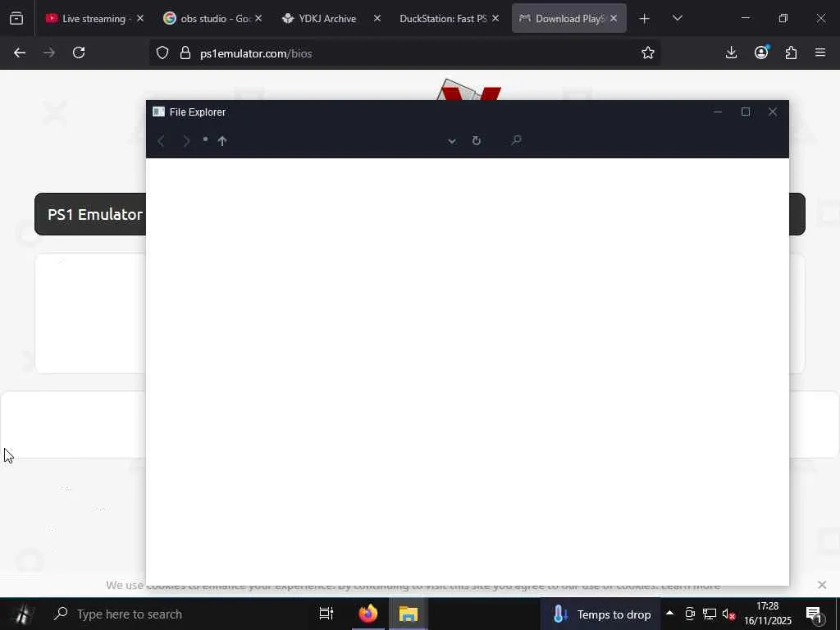Open browser downloads panel

click(x=731, y=53)
